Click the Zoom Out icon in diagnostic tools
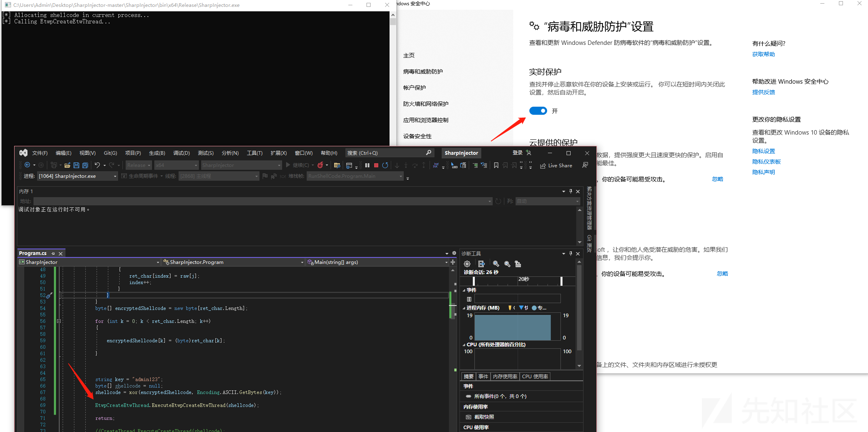868x432 pixels. (507, 264)
